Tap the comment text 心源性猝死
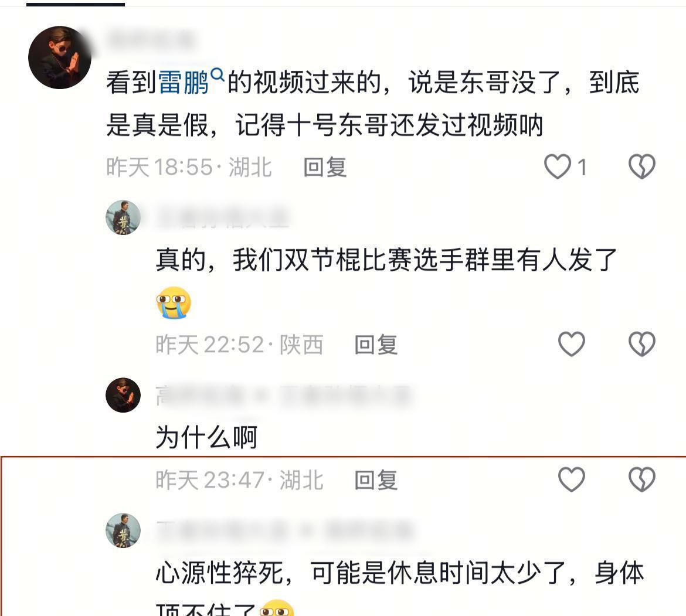This screenshot has height=616, width=686. click(x=219, y=573)
